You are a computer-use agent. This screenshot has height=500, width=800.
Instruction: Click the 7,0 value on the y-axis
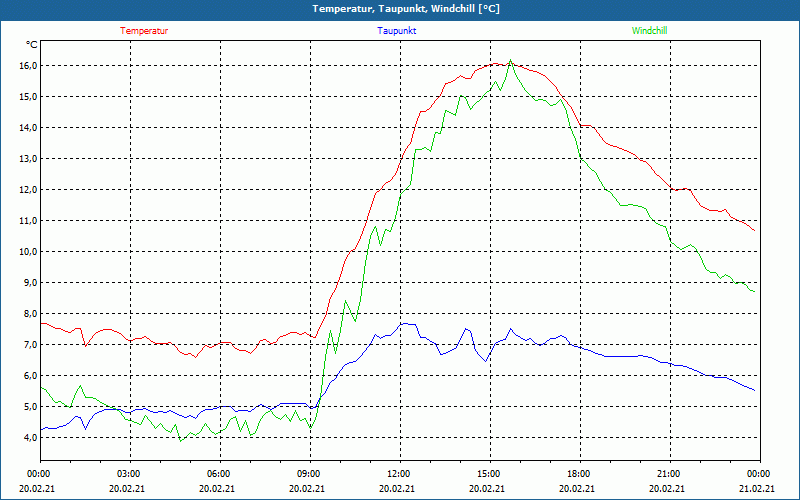coord(30,345)
